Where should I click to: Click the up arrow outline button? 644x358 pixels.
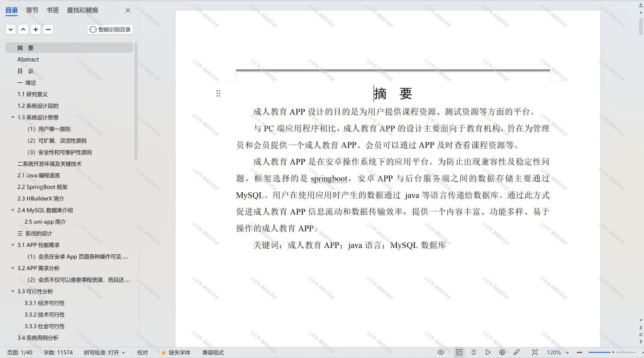point(23,30)
